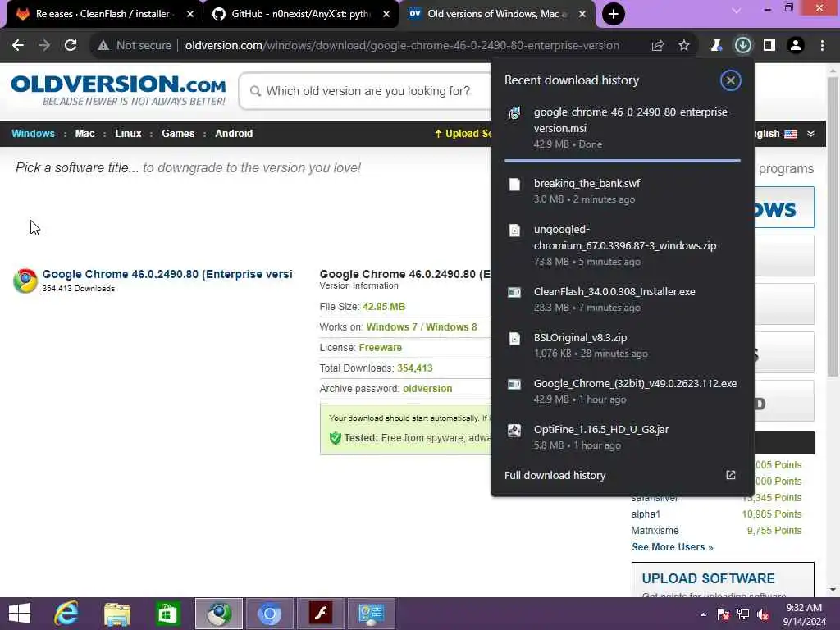Switch to Releases CleanFlash tab
The width and height of the screenshot is (840, 630).
point(102,14)
